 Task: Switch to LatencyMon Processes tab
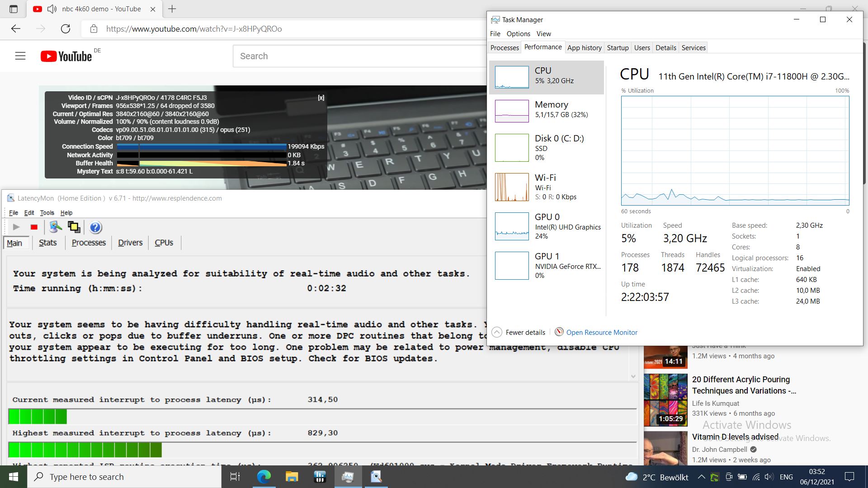pos(89,243)
